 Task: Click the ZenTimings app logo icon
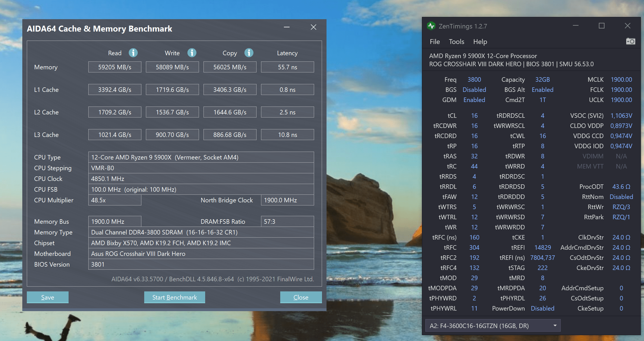click(431, 26)
